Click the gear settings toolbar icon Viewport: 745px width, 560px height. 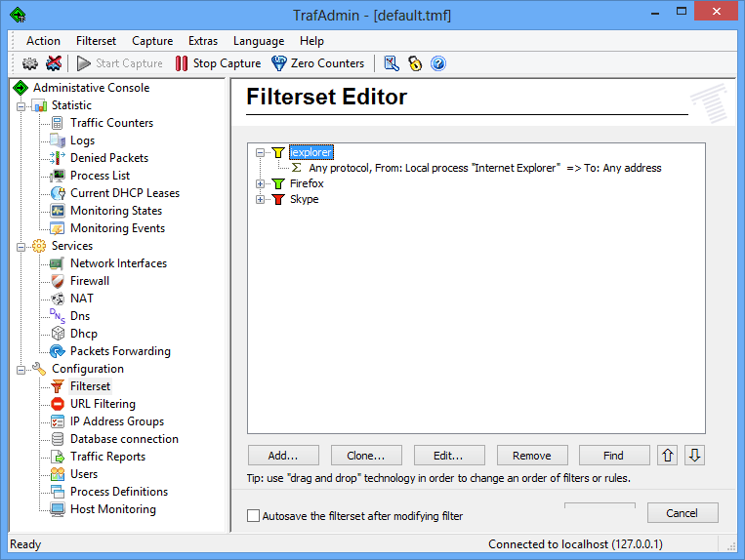click(30, 63)
